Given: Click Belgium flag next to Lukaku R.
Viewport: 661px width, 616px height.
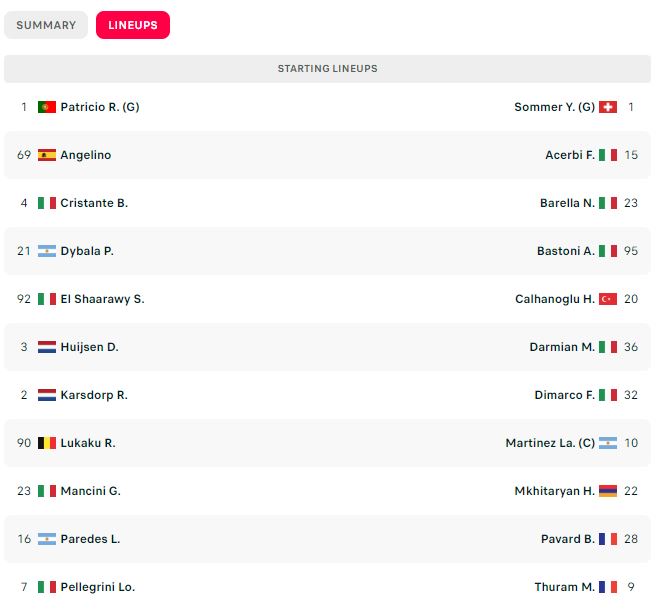Looking at the screenshot, I should click(47, 443).
